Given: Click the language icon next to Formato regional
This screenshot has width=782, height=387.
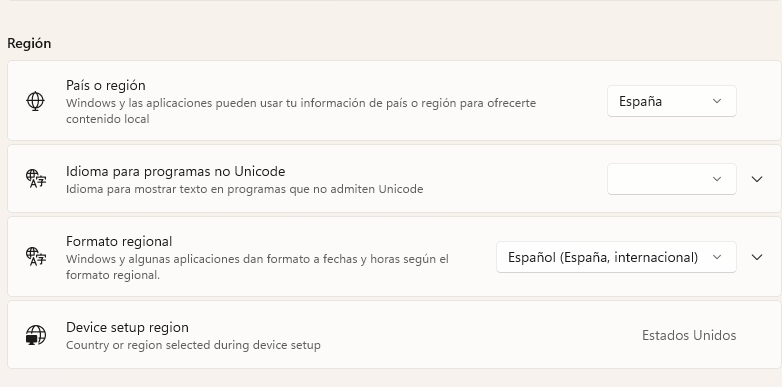Looking at the screenshot, I should pyautogui.click(x=35, y=257).
